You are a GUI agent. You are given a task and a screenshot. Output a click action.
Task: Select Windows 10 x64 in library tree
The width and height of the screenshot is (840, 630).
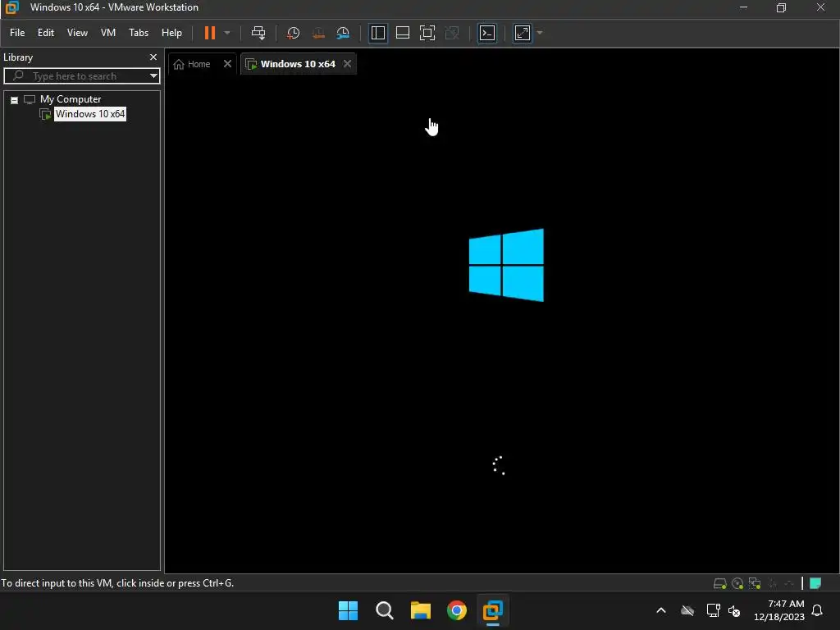pos(90,113)
